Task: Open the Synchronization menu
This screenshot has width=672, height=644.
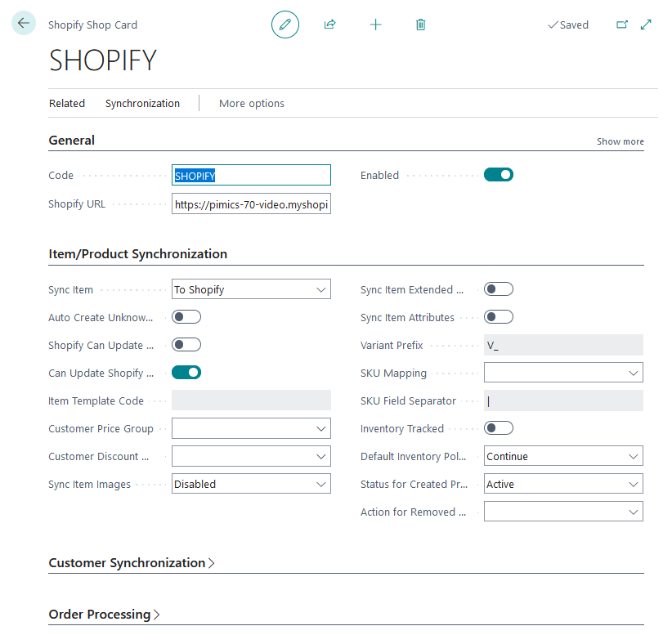Action: coord(143,103)
